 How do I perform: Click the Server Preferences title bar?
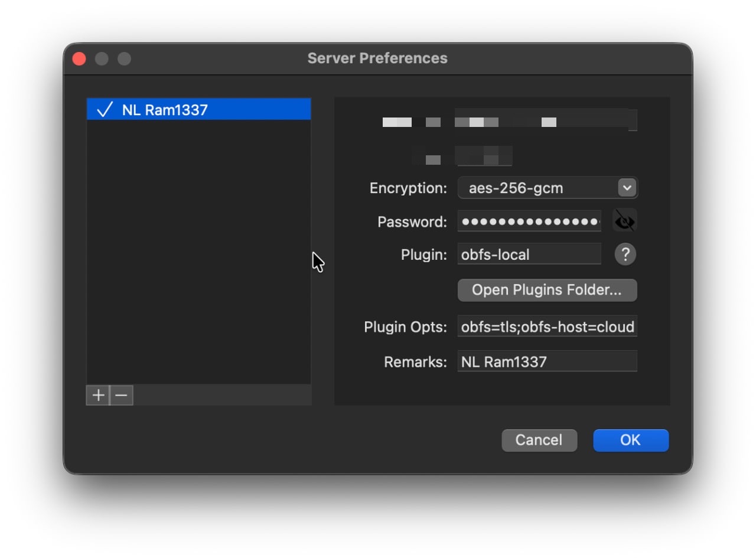tap(377, 58)
